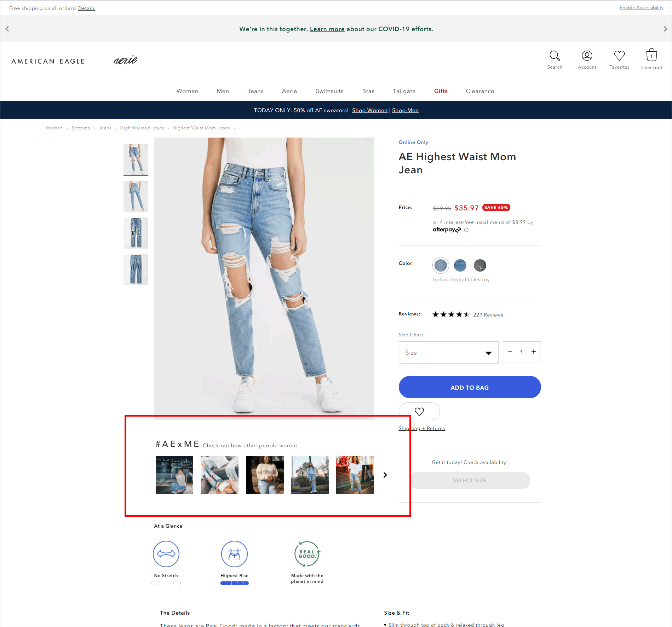Open the Search icon
The height and width of the screenshot is (627, 672).
pos(555,56)
